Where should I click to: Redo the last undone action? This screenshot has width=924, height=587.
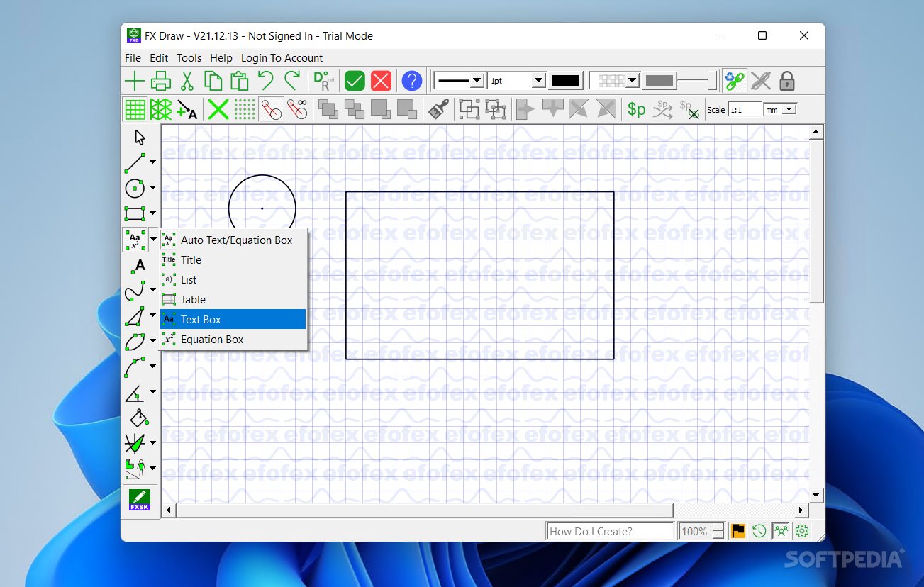(x=292, y=81)
